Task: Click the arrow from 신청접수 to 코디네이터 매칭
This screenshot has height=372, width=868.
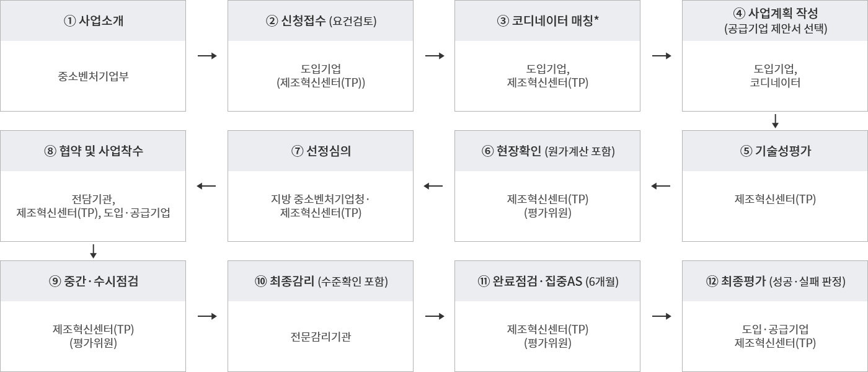Action: click(x=435, y=56)
